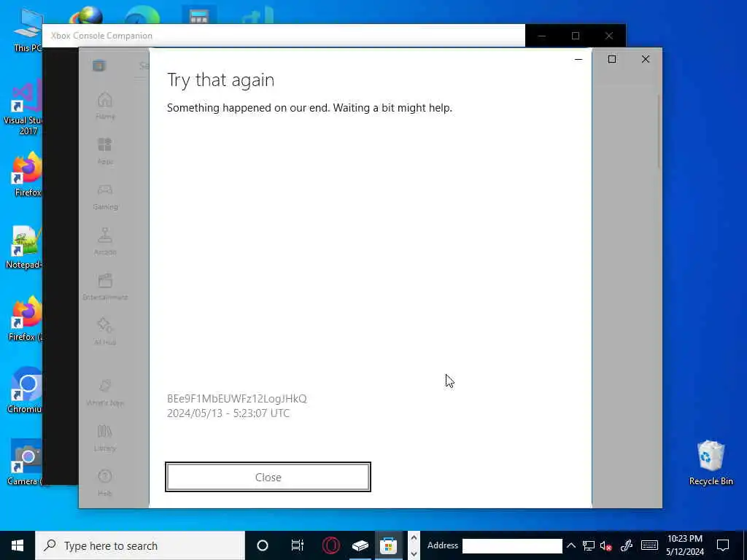Open the muted volume tray icon

coord(606,545)
